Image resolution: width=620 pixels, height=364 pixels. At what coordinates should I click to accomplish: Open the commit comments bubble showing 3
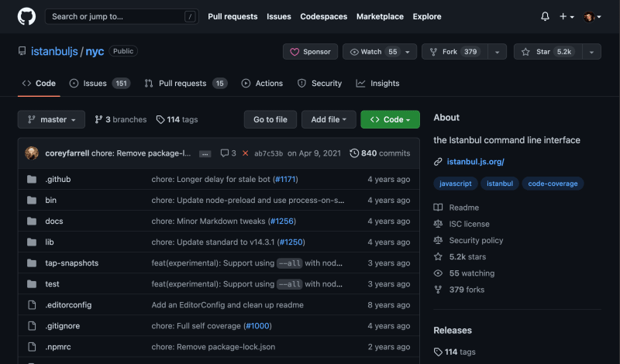[228, 153]
